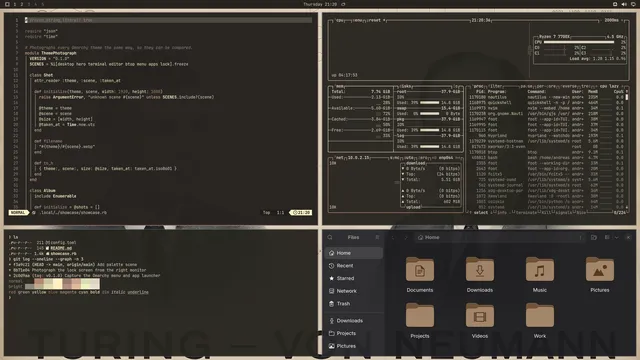Image resolution: width=640 pixels, height=360 pixels.
Task: Select the Videos folder icon
Action: point(480,315)
